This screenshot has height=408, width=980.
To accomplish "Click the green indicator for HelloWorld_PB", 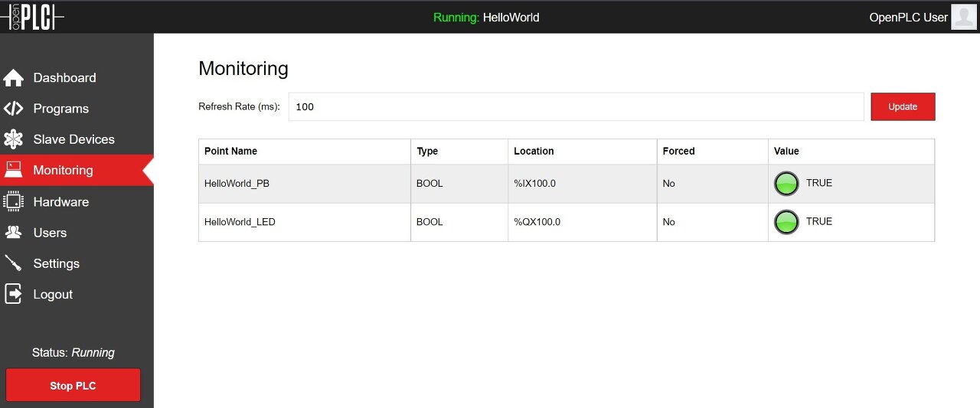I will pos(786,184).
